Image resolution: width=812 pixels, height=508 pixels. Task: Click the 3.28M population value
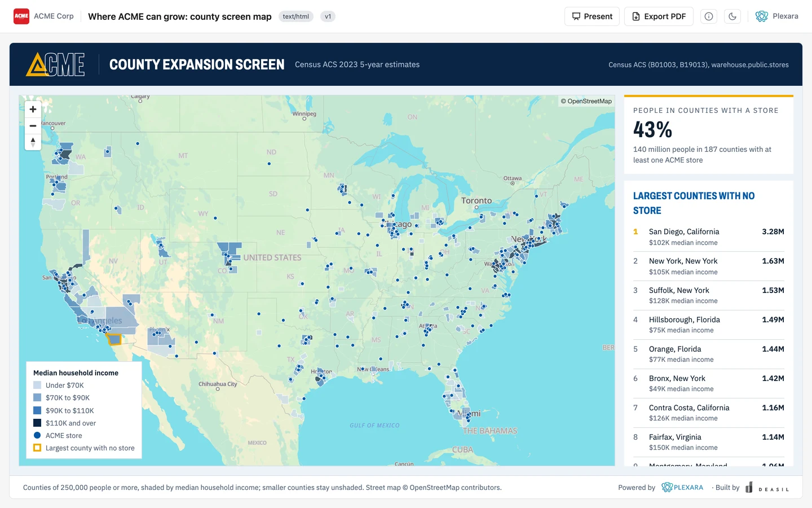tap(773, 232)
